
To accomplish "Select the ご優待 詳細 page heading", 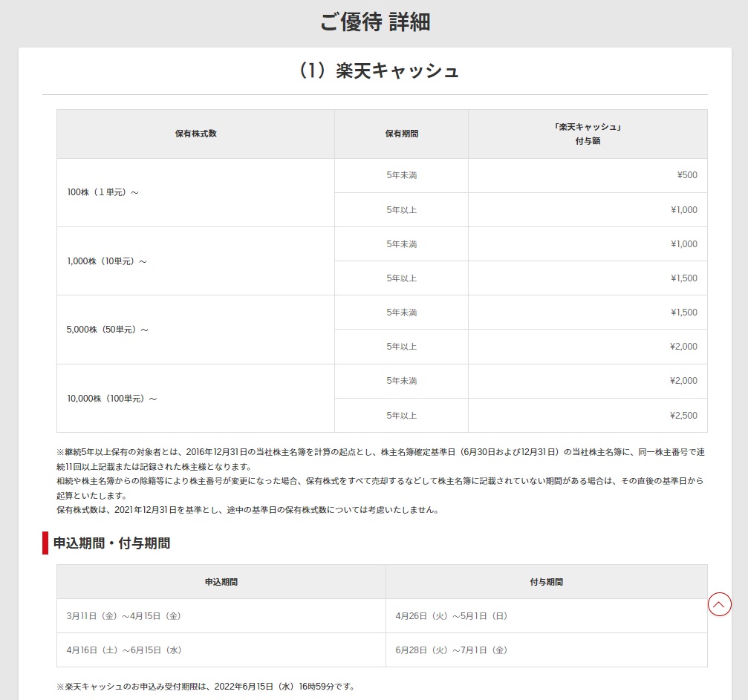I will pos(375,22).
